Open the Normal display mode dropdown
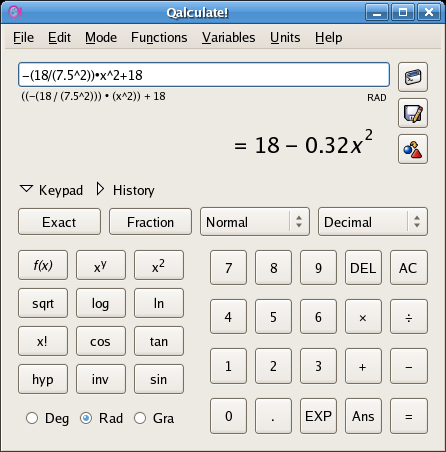 [255, 222]
